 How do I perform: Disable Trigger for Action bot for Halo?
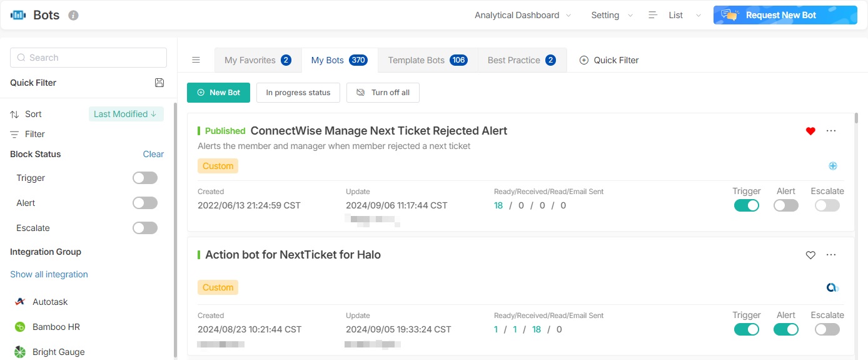[746, 329]
